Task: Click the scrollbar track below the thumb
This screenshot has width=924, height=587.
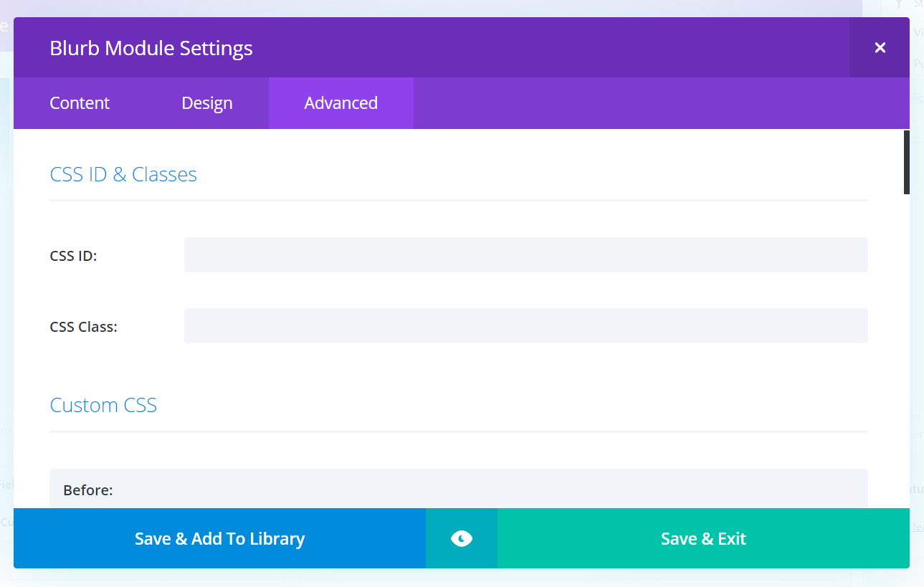Action: [907, 351]
